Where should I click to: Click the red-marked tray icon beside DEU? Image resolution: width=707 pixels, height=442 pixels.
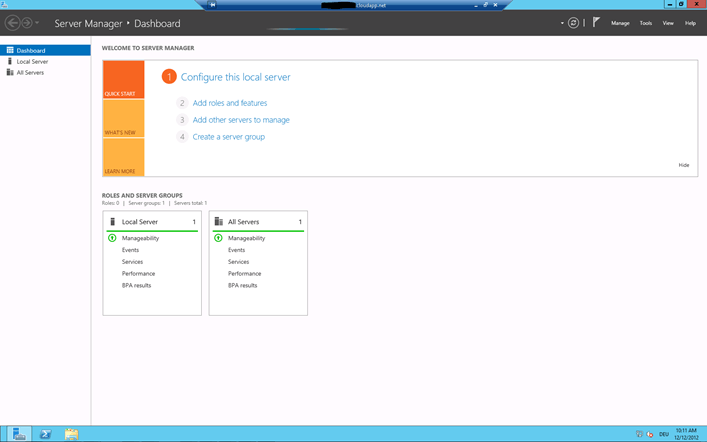[650, 434]
